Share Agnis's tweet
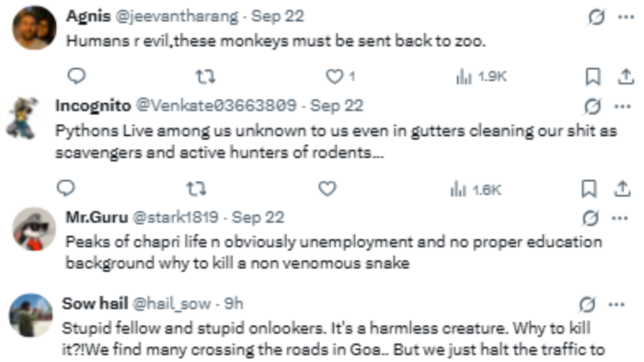The height and width of the screenshot is (362, 644). (x=626, y=76)
